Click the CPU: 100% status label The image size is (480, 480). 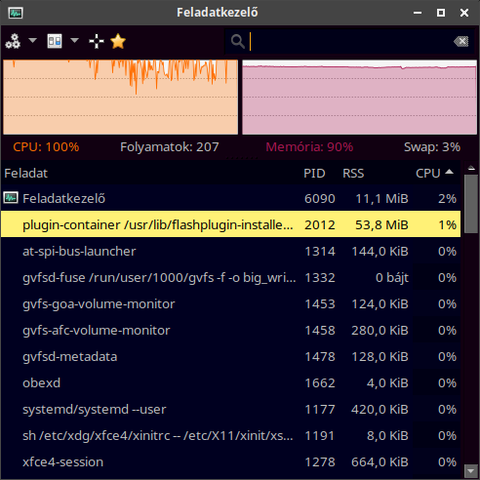[46, 147]
